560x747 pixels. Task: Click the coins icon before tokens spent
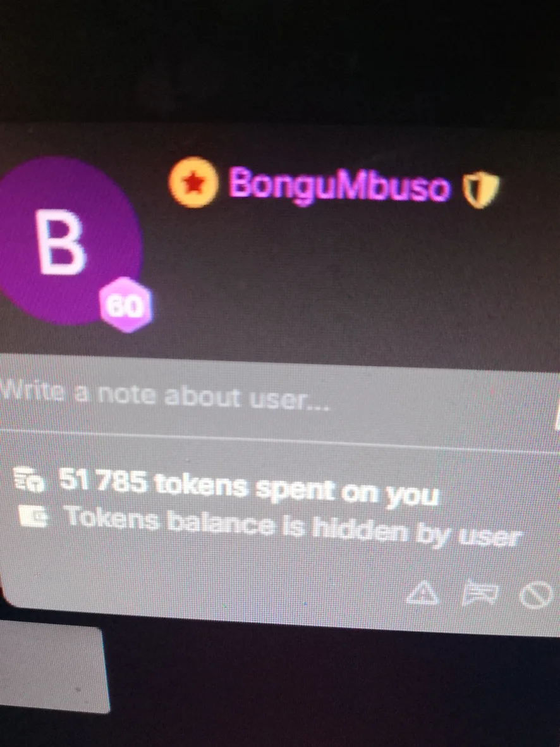29,480
